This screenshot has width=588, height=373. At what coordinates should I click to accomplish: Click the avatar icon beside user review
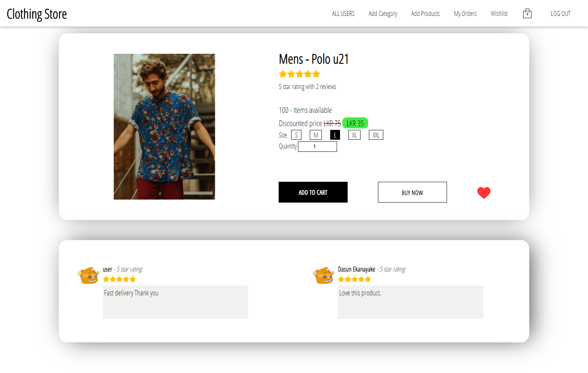point(88,275)
